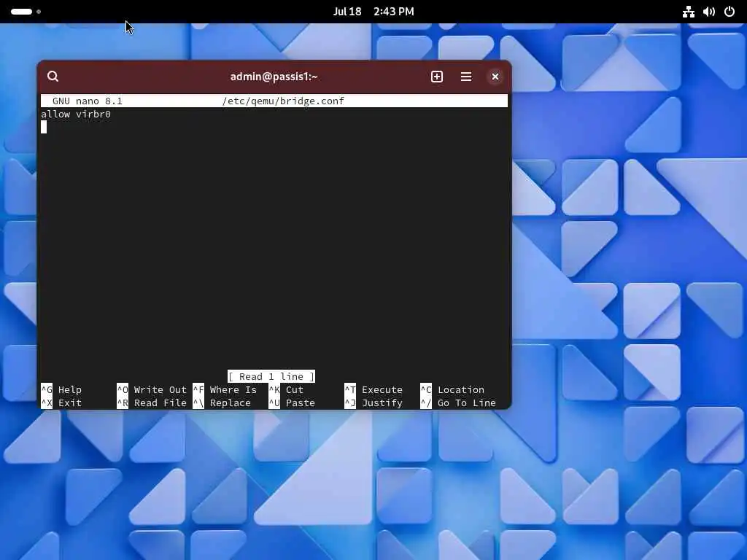The width and height of the screenshot is (747, 560).
Task: Click the ^J Justify shortcut
Action: coord(373,402)
